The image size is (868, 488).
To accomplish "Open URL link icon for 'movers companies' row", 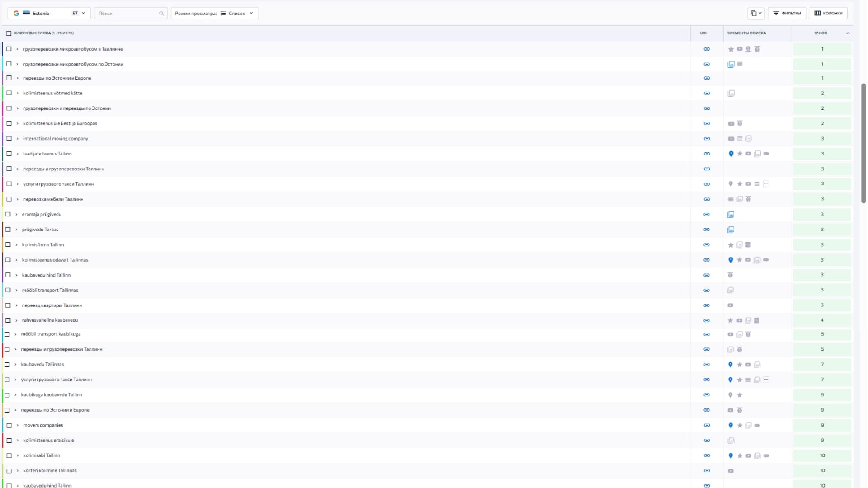I will (x=707, y=425).
